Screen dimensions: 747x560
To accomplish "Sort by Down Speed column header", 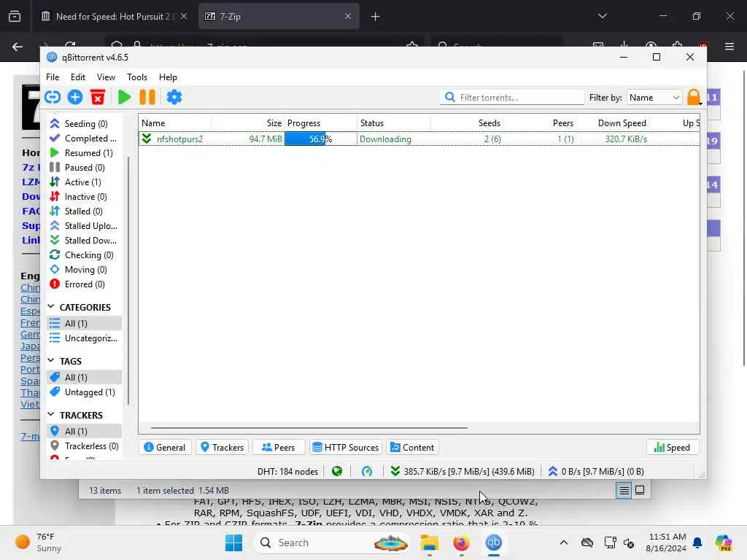I will tap(613, 122).
